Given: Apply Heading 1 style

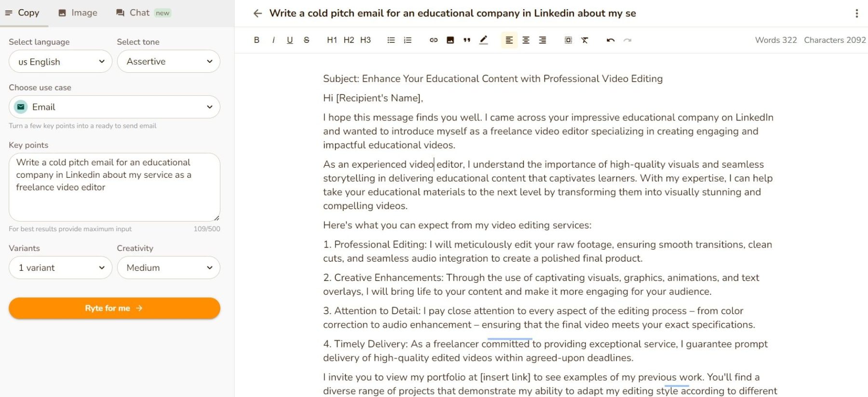Looking at the screenshot, I should (x=331, y=40).
